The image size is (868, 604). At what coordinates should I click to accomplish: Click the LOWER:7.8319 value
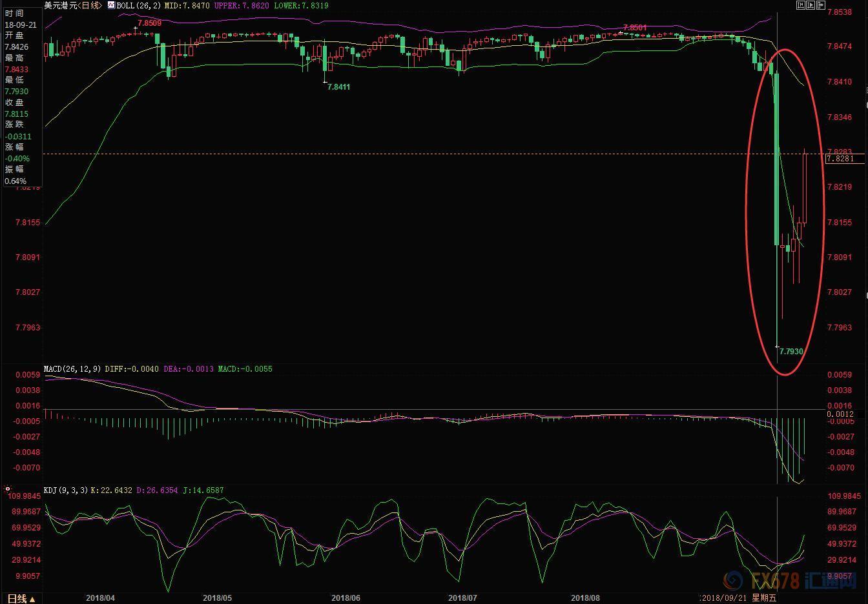click(x=301, y=5)
